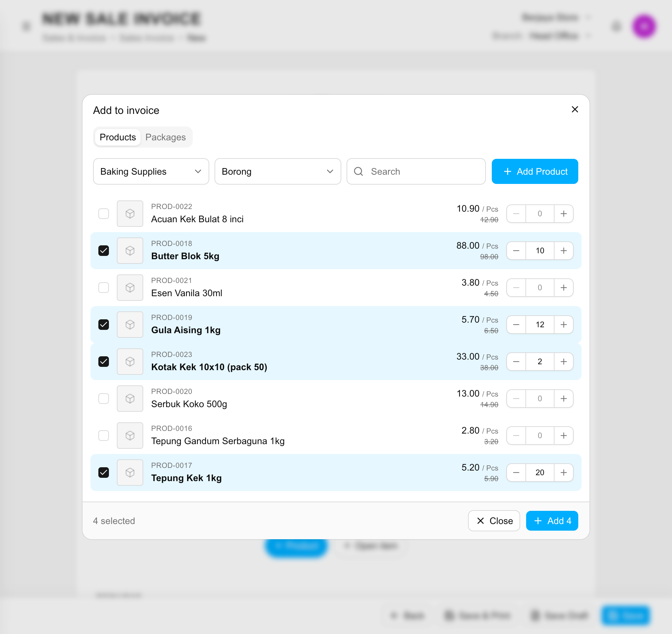The height and width of the screenshot is (634, 672).
Task: Click the PROD-0022 product code
Action: click(x=171, y=207)
